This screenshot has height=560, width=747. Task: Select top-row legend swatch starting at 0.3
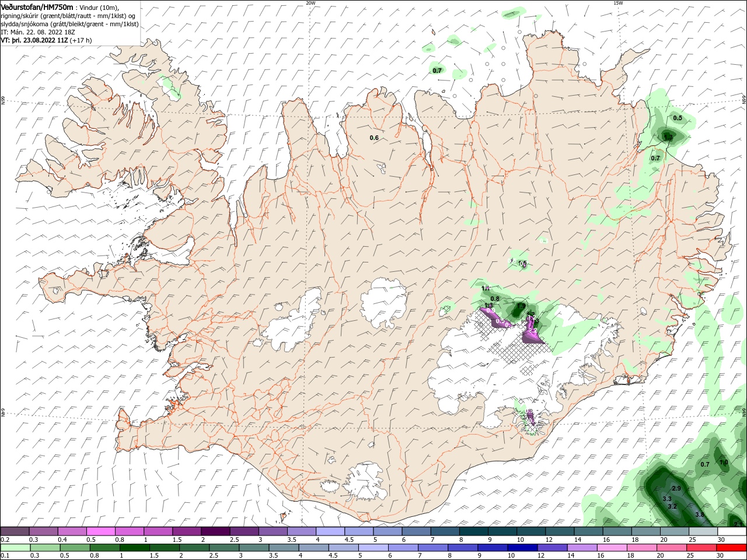tap(43, 531)
